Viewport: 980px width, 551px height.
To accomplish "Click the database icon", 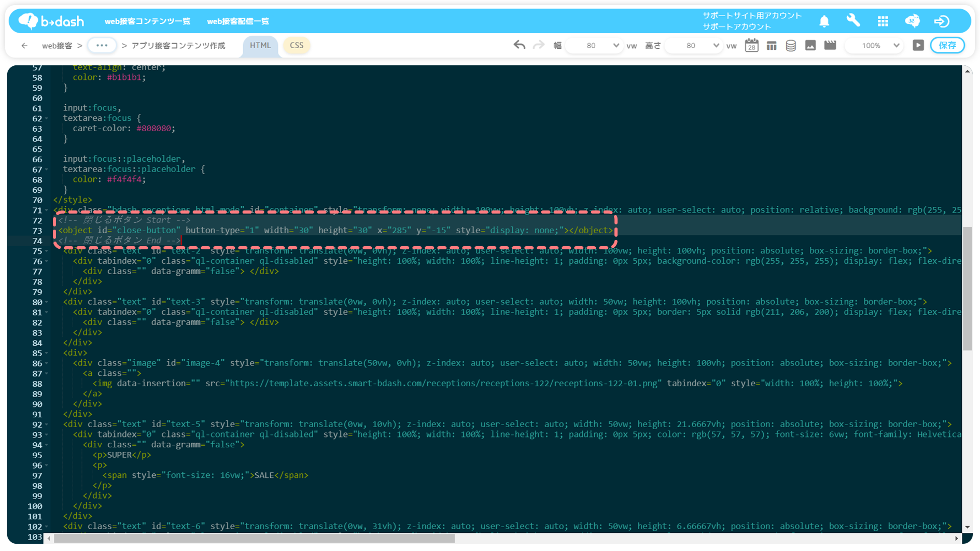I will point(791,46).
